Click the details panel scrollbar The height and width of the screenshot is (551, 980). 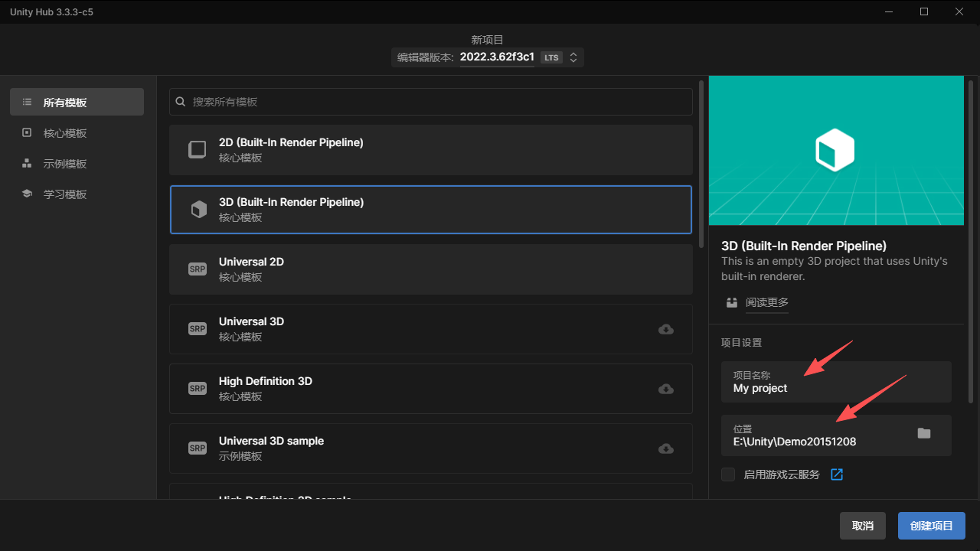point(971,240)
